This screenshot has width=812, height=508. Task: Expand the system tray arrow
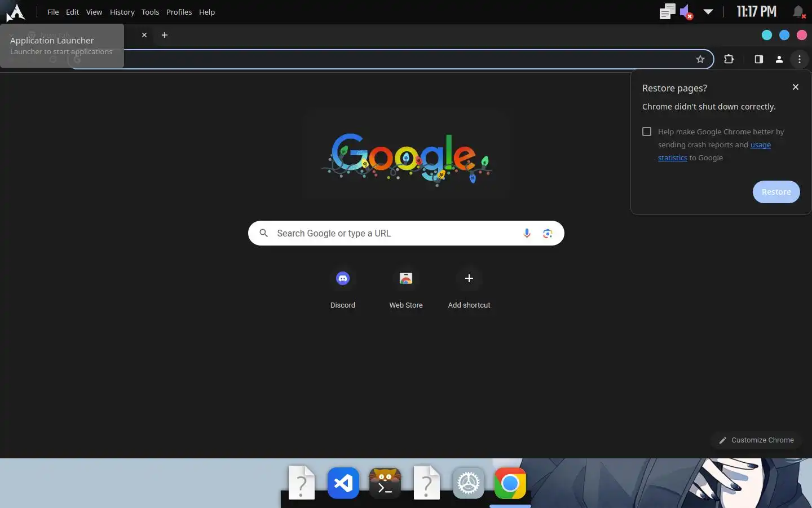(708, 12)
